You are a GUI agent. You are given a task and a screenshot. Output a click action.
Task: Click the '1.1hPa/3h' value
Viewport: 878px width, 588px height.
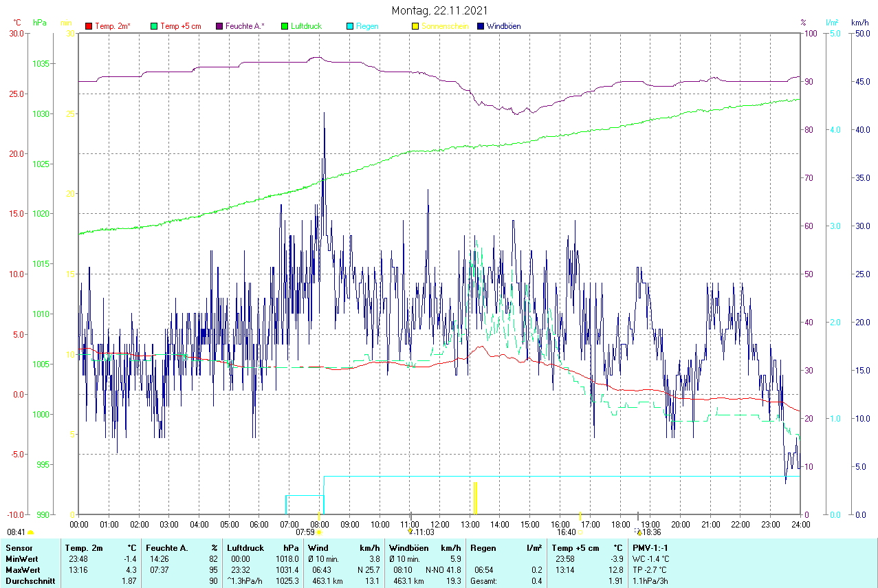click(650, 581)
